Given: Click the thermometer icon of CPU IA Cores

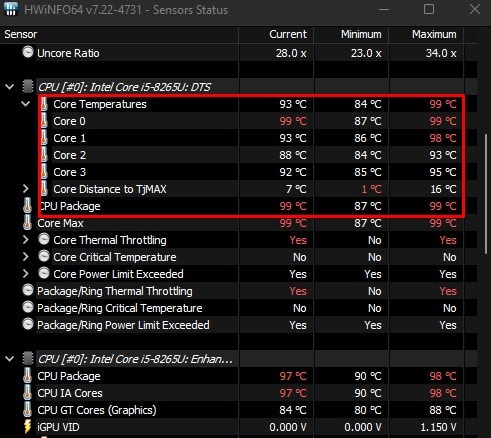Looking at the screenshot, I should (28, 393).
